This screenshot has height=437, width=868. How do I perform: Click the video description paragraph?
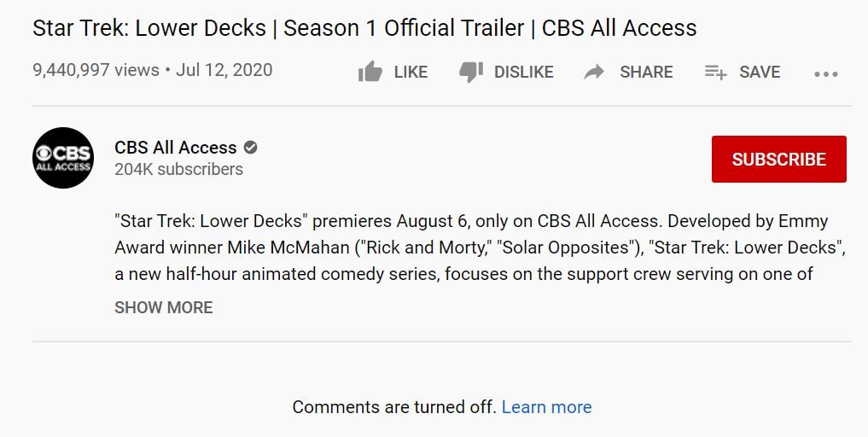tap(471, 248)
